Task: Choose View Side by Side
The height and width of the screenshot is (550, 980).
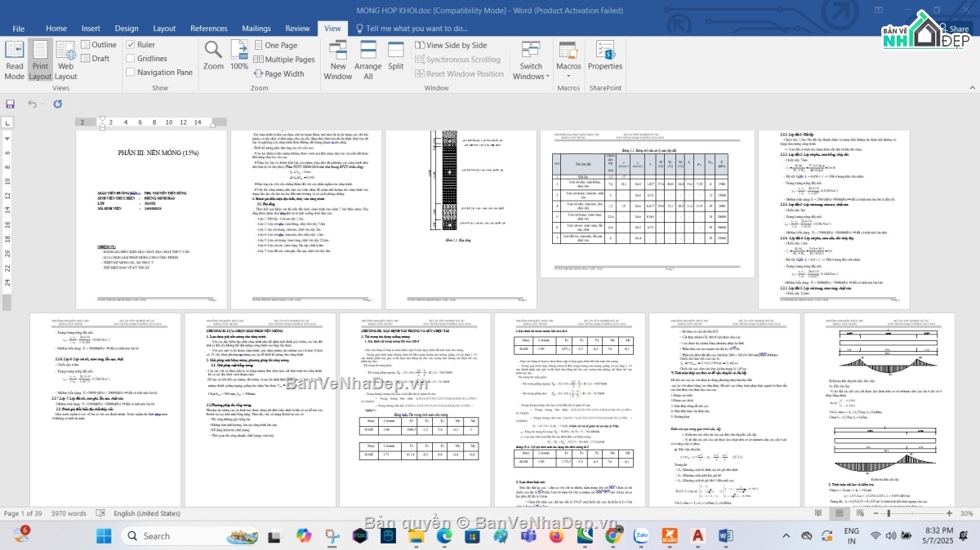Action: [x=450, y=46]
